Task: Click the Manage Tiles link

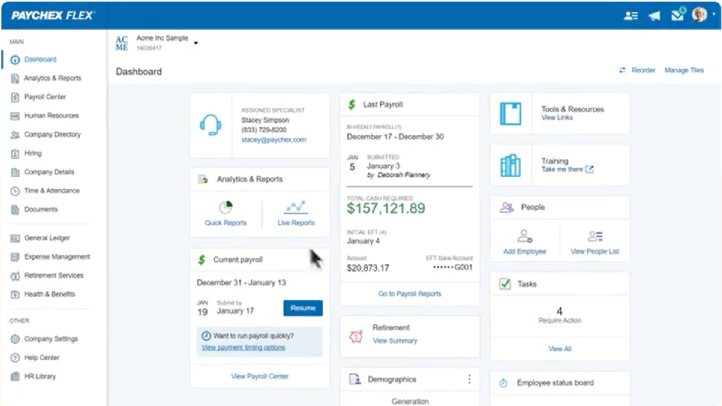Action: pos(684,70)
